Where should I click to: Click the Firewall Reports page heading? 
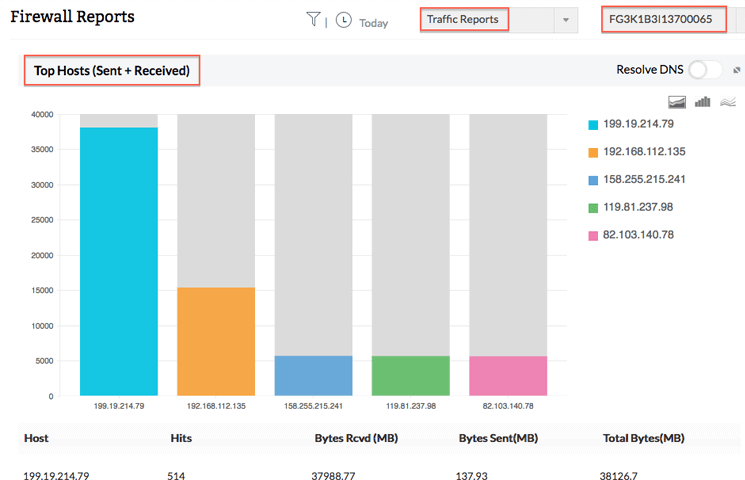point(72,17)
